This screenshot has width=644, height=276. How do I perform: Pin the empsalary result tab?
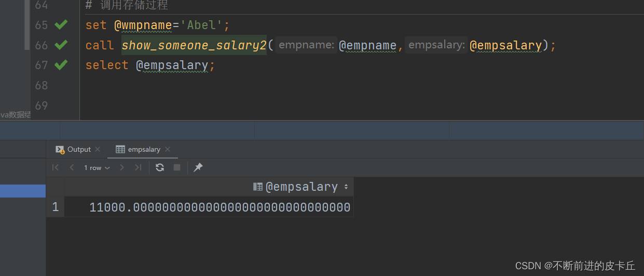point(198,167)
